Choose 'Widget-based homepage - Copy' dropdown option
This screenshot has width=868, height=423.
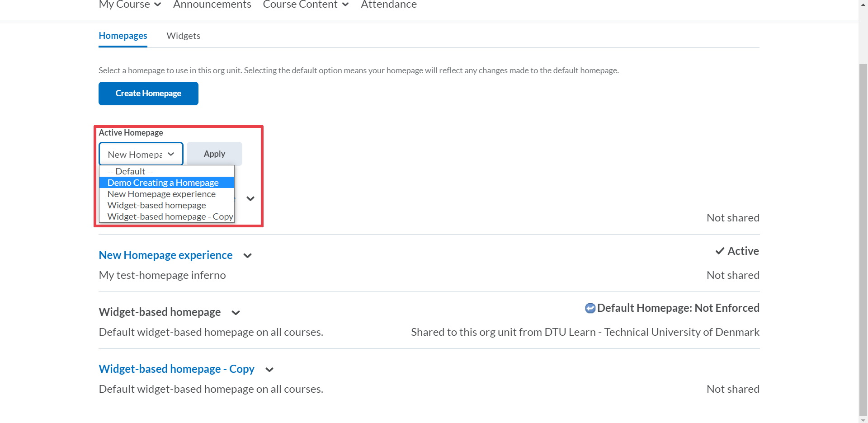170,216
